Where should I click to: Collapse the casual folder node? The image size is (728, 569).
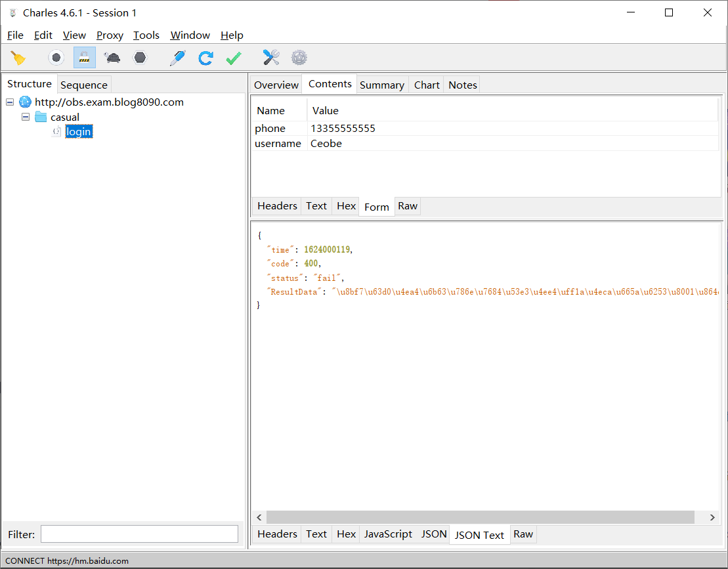tap(26, 117)
